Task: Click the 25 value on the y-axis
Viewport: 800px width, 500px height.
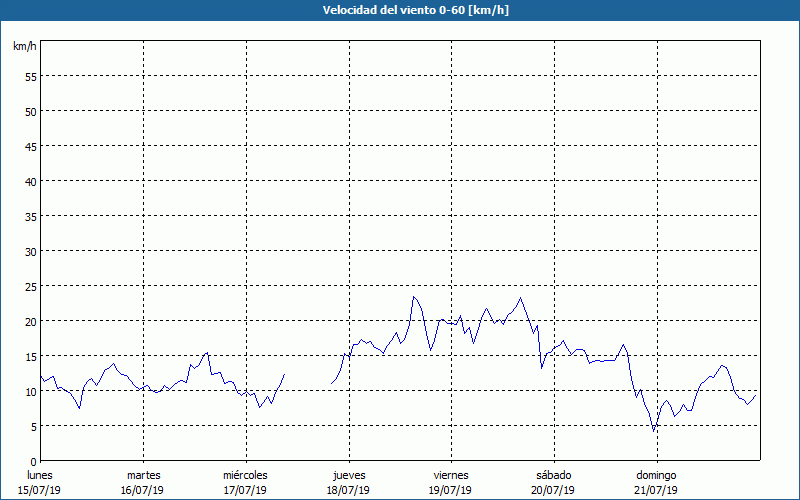Action: pos(31,286)
